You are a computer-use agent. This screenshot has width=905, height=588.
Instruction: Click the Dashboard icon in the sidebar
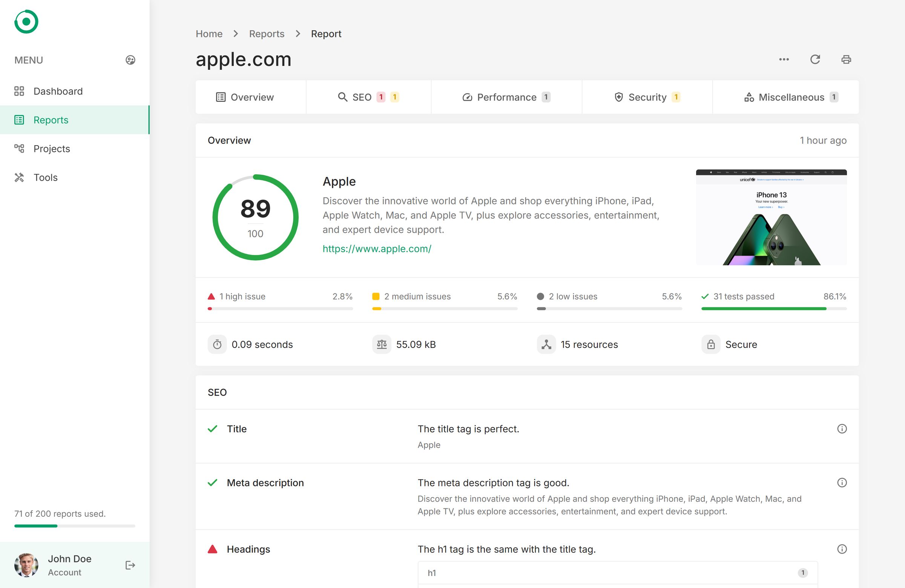pyautogui.click(x=19, y=91)
